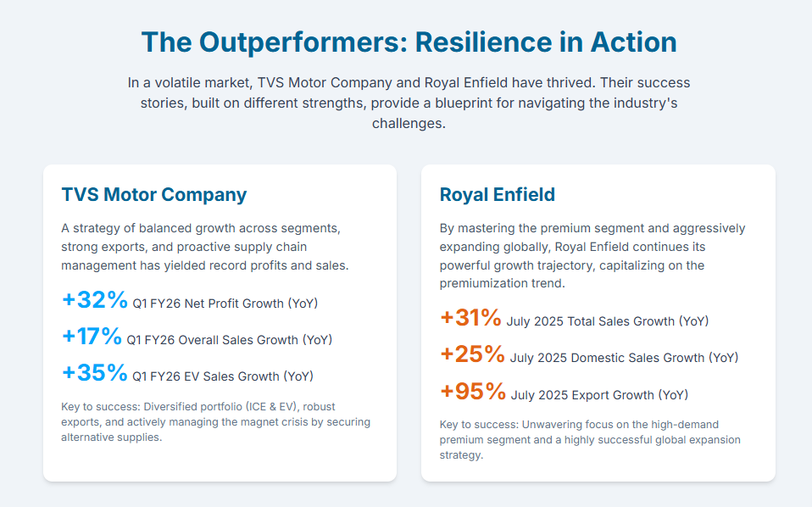812x507 pixels.
Task: Select the Royal Enfield heading
Action: click(497, 195)
